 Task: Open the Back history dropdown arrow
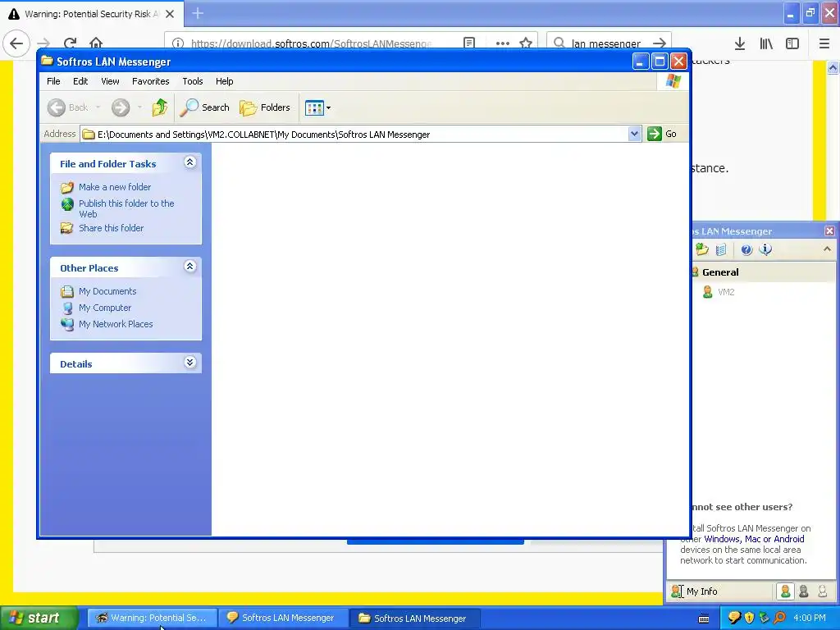[98, 107]
